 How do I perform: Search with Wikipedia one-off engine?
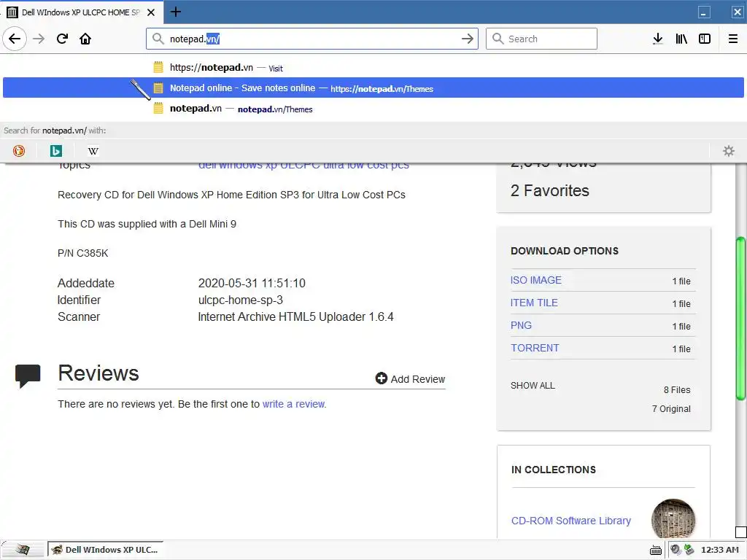(93, 151)
